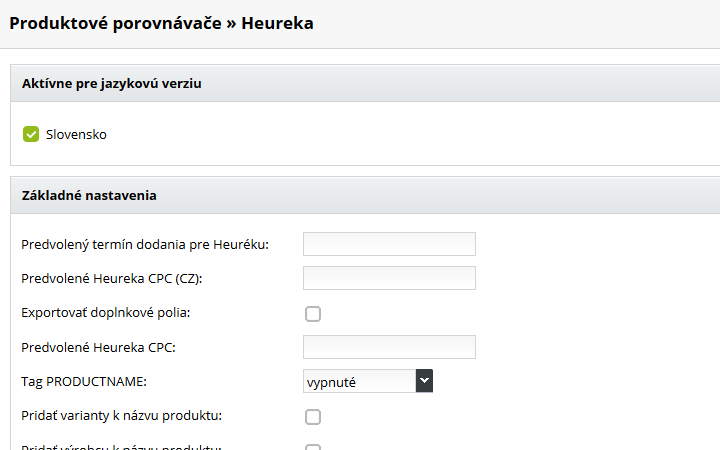Image resolution: width=720 pixels, height=450 pixels.
Task: Click the Tag PRODUCTNAME label
Action: [83, 382]
